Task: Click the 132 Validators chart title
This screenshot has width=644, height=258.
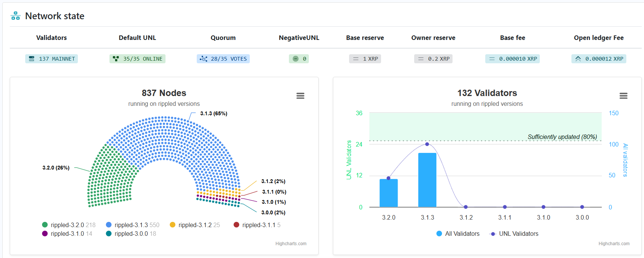Action: 487,93
